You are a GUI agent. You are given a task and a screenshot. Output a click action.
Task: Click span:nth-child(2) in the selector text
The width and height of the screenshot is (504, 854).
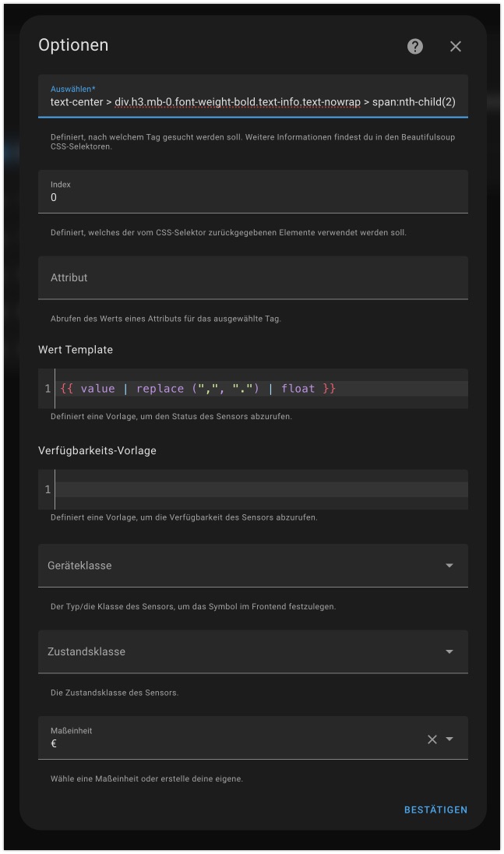(x=414, y=102)
